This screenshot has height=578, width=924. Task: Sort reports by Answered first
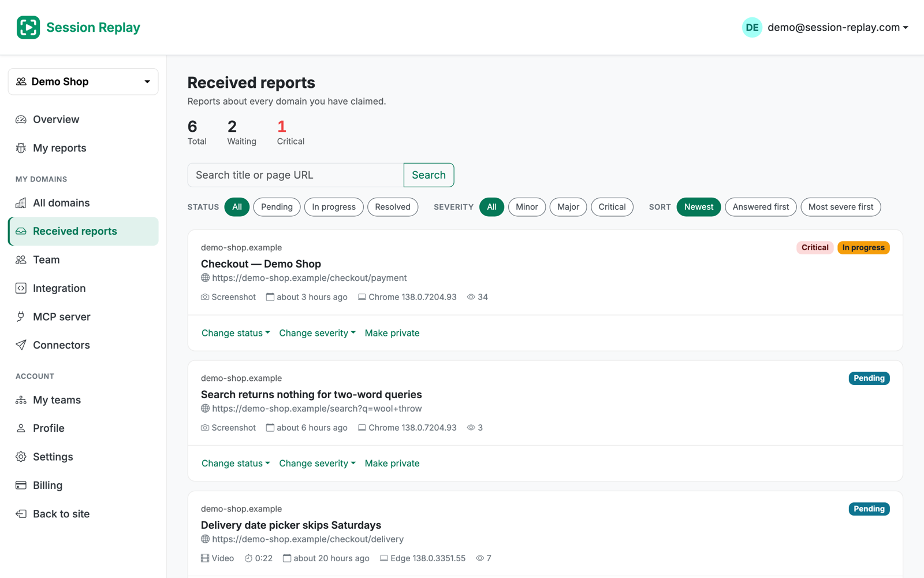coord(761,207)
